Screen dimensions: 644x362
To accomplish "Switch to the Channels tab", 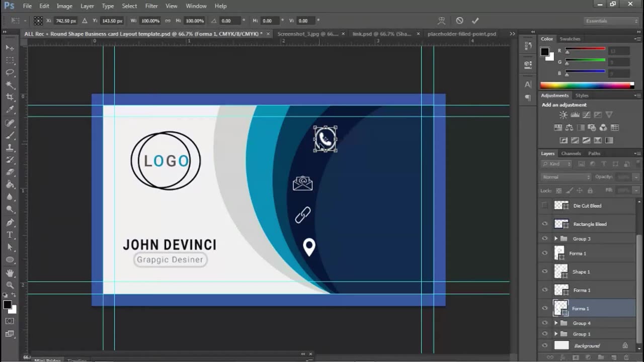I will pyautogui.click(x=571, y=153).
